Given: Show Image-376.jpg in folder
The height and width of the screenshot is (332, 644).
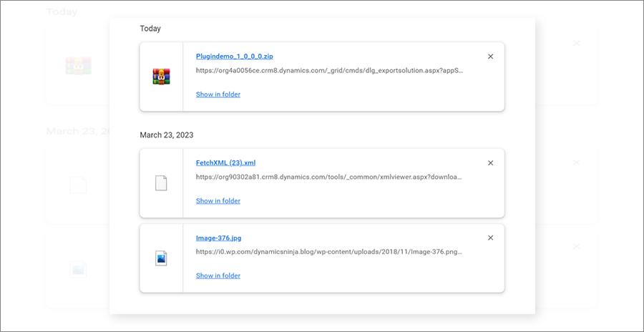Looking at the screenshot, I should click(x=218, y=276).
